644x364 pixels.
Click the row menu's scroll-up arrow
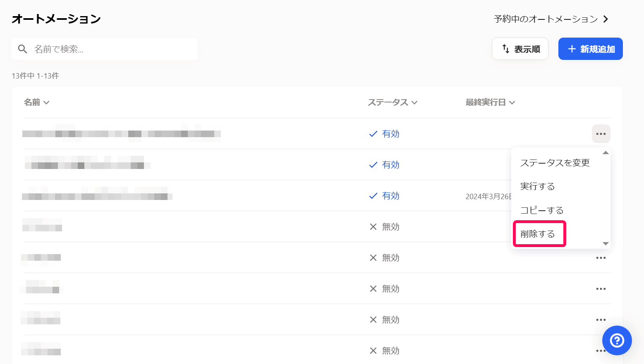(x=606, y=153)
